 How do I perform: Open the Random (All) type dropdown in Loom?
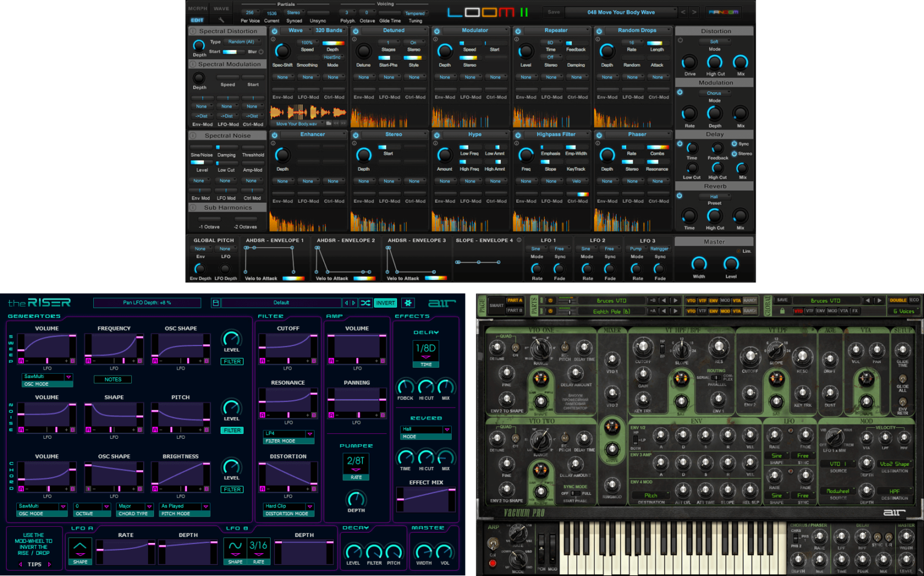click(243, 42)
